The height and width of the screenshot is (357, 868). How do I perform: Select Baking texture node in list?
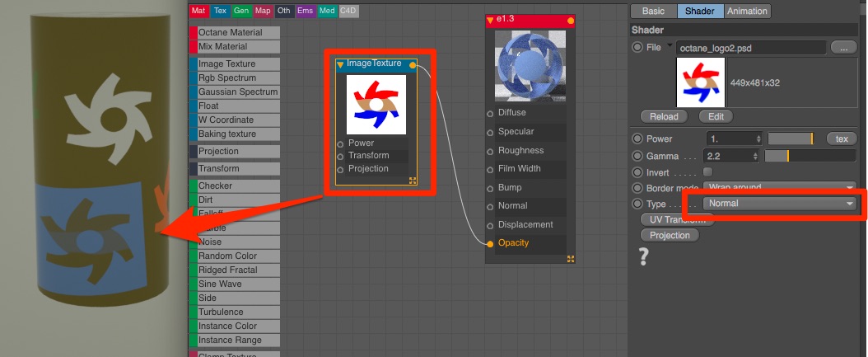[235, 134]
